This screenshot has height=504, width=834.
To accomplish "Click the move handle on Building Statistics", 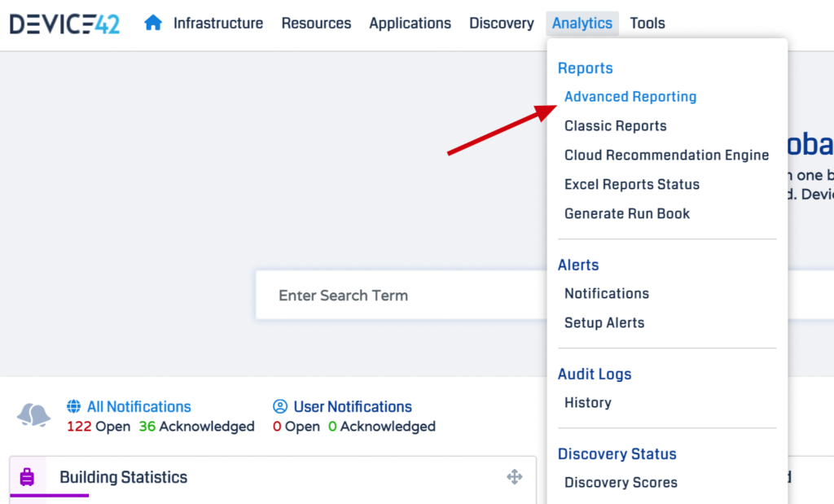I will (515, 477).
